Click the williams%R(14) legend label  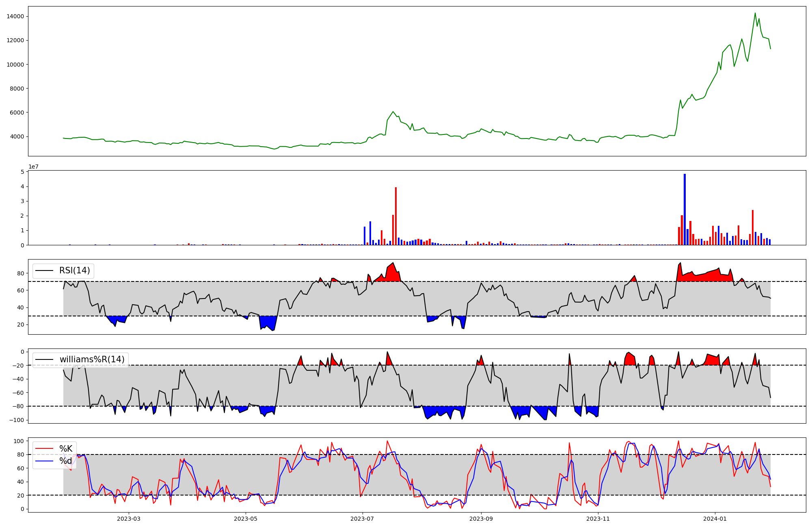click(92, 359)
